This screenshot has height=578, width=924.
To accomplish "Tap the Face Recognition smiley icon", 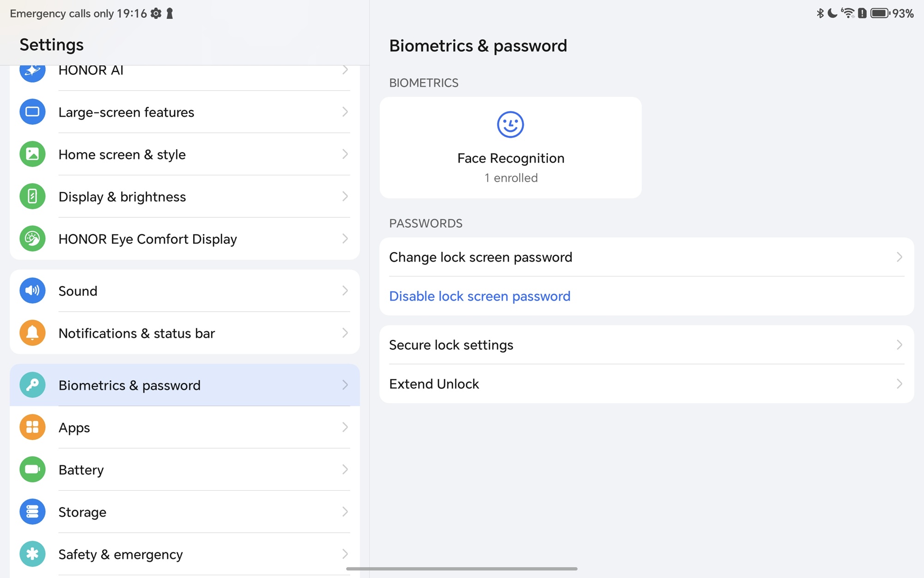I will 510,124.
